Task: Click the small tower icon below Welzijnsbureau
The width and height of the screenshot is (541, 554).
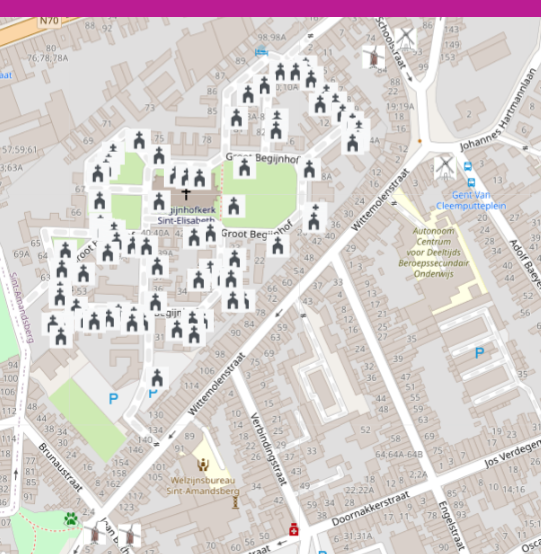Action: (x=235, y=502)
